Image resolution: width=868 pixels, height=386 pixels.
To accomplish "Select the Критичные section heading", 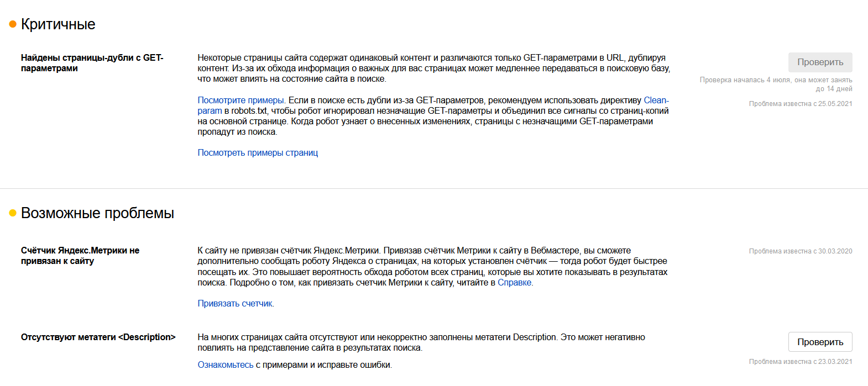I will [58, 24].
